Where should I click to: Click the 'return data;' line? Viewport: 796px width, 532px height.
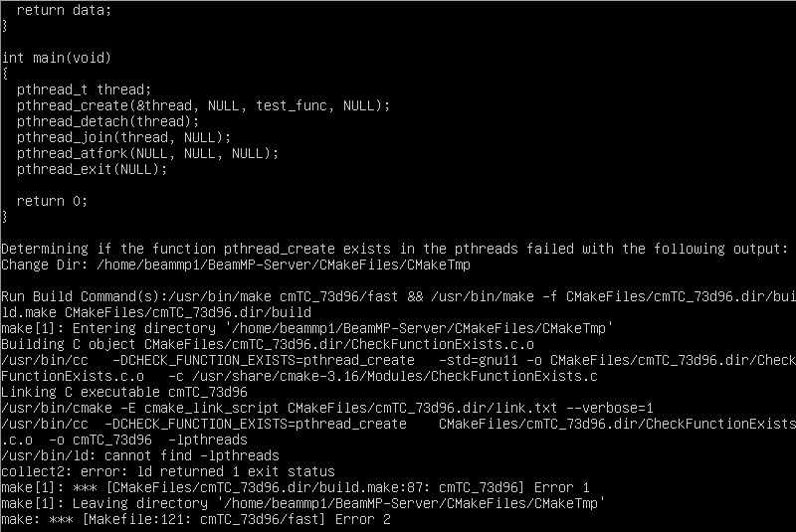click(x=64, y=10)
